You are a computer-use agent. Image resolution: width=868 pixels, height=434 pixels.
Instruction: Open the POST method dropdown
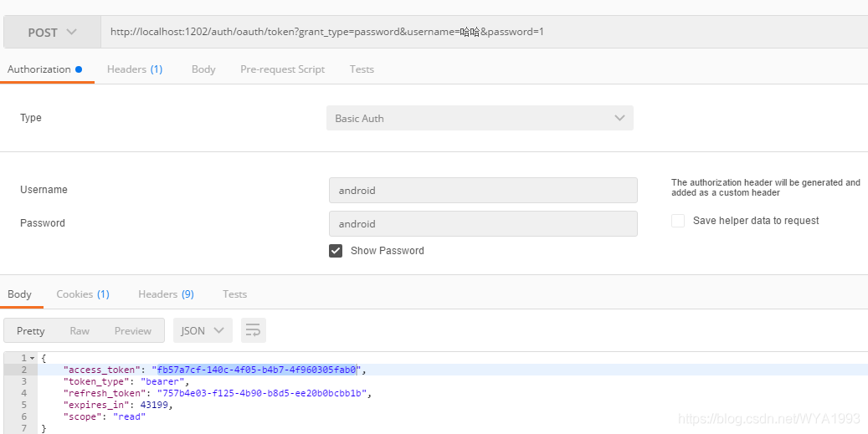coord(52,32)
